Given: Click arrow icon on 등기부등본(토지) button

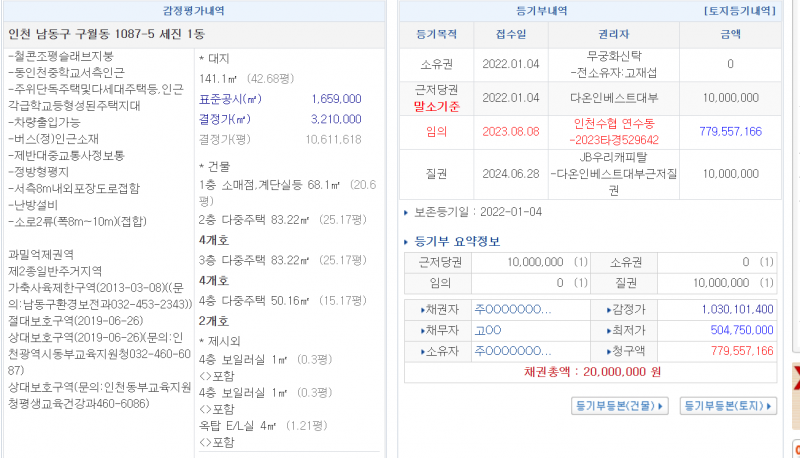Looking at the screenshot, I should point(689,406).
